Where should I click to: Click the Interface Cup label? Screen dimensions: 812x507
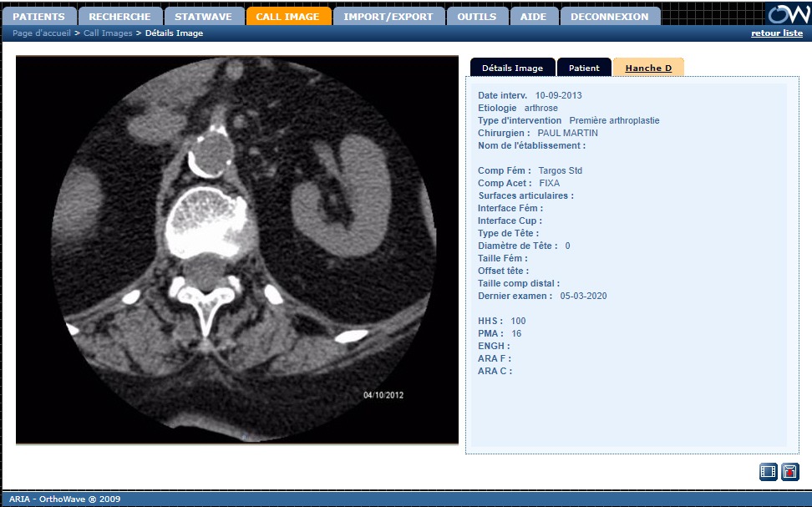[510, 221]
